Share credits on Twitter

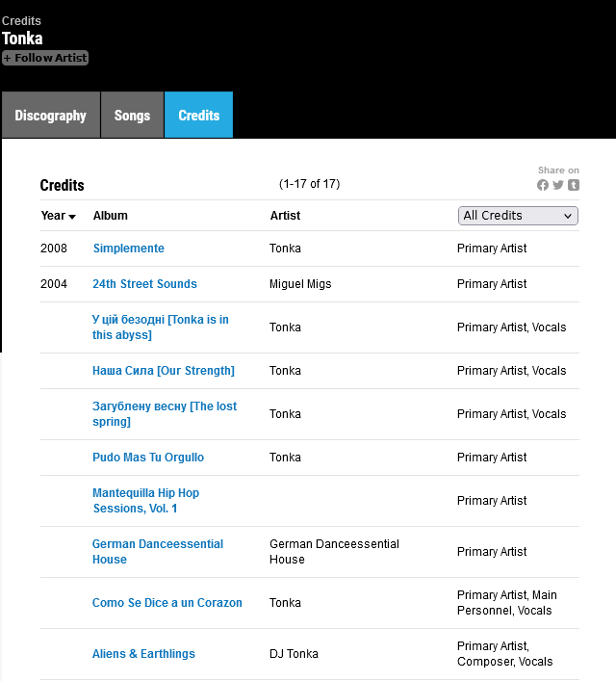pyautogui.click(x=558, y=185)
